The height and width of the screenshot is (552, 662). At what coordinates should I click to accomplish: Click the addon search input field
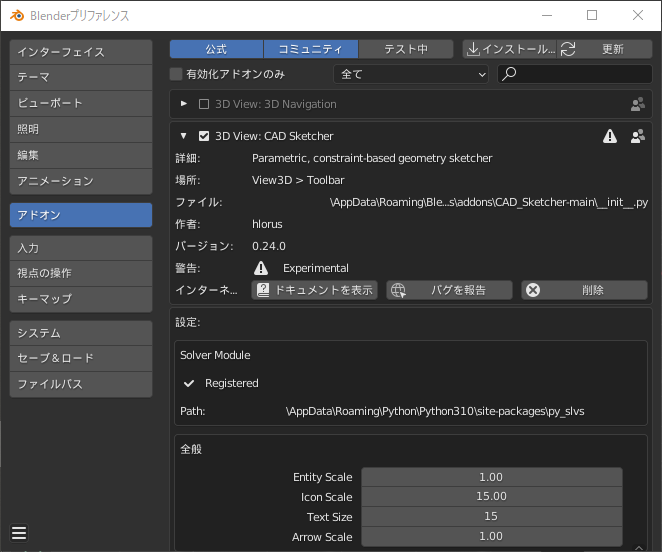[575, 74]
